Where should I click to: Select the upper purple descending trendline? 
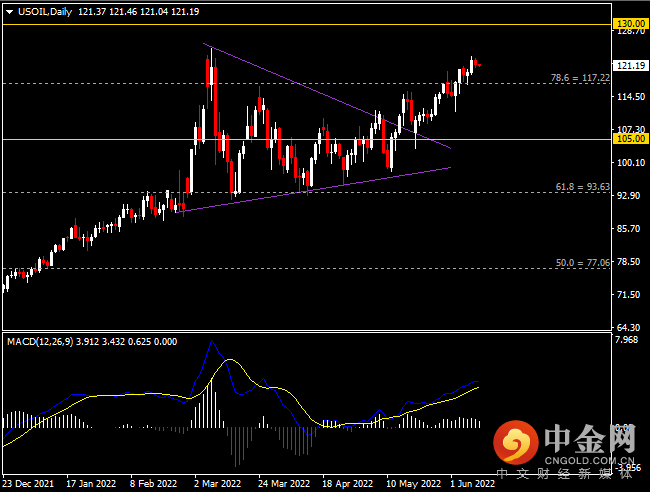pyautogui.click(x=327, y=96)
